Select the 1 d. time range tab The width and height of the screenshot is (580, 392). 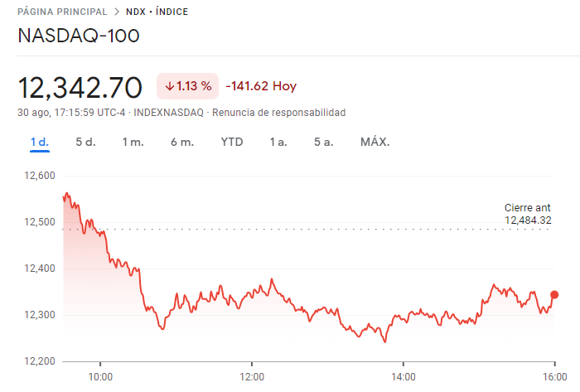point(39,142)
